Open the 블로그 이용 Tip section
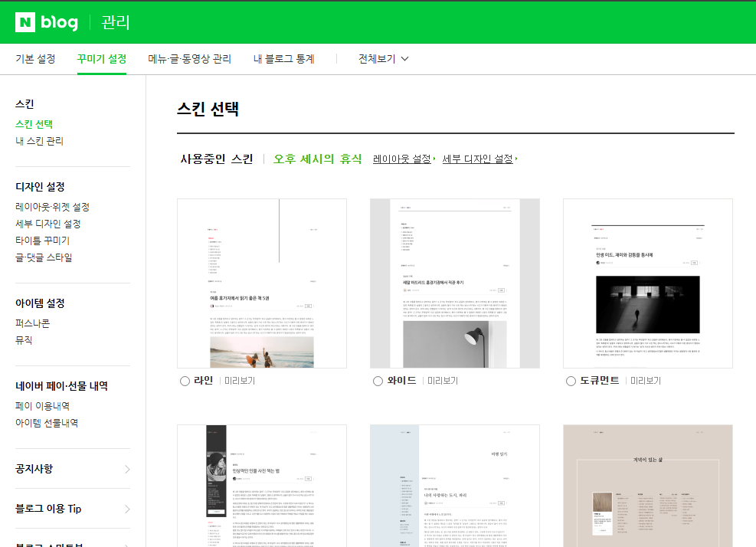Screen dimensions: 756x547 click(x=48, y=509)
